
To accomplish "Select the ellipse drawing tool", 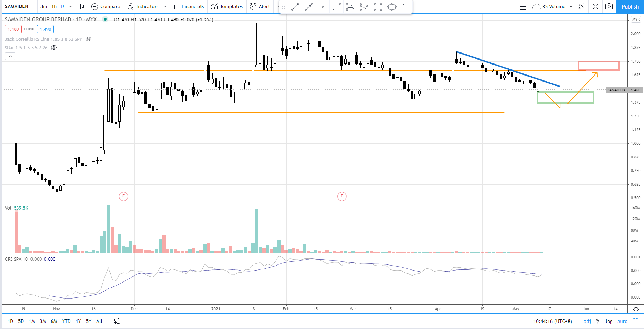I will point(392,7).
